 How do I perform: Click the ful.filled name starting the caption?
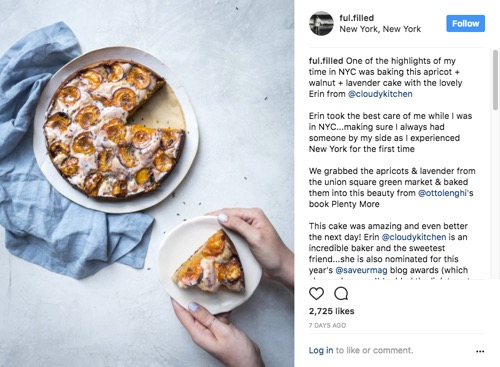pos(326,61)
